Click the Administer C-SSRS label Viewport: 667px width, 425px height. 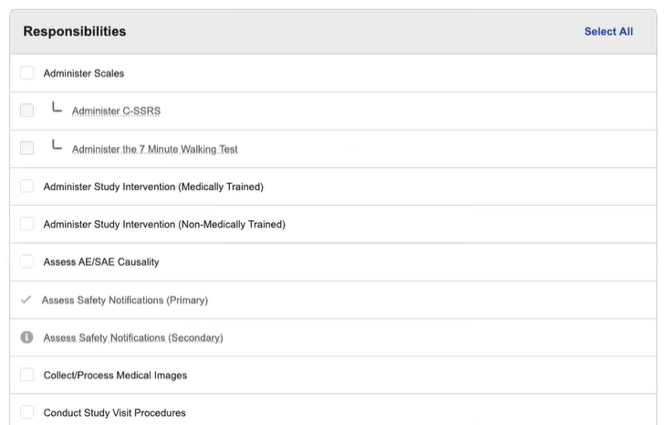click(x=116, y=111)
